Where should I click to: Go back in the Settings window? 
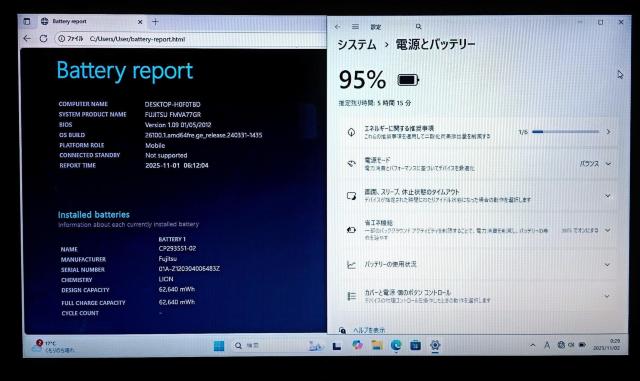pyautogui.click(x=338, y=27)
